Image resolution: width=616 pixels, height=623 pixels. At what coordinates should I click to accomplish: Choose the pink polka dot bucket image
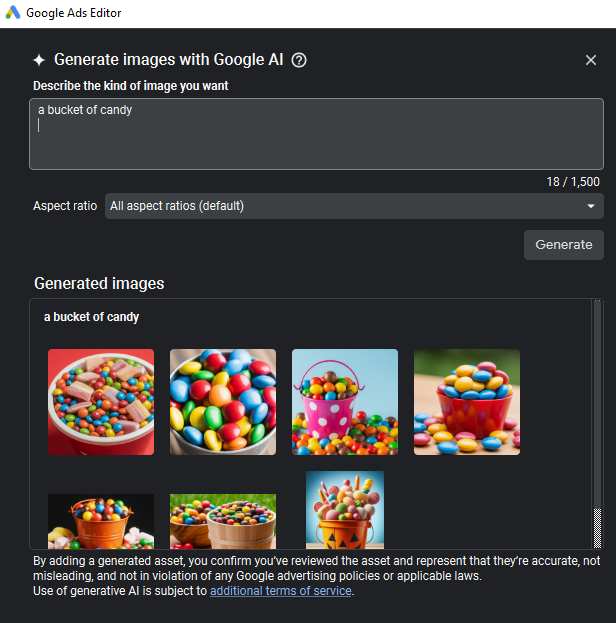click(345, 402)
